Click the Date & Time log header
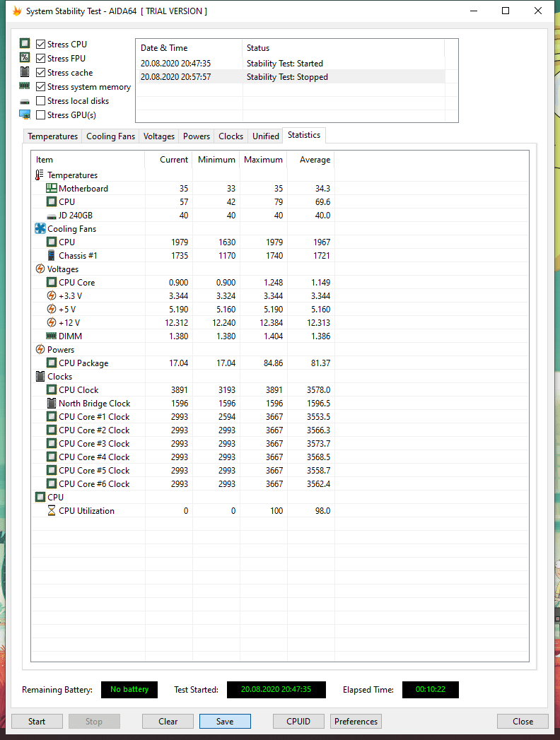This screenshot has height=740, width=560. [189, 47]
